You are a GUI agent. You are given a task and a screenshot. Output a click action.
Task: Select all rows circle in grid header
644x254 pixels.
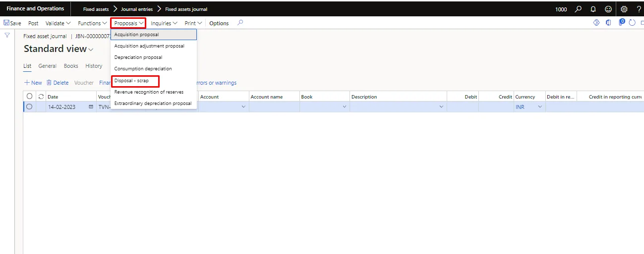(x=29, y=97)
